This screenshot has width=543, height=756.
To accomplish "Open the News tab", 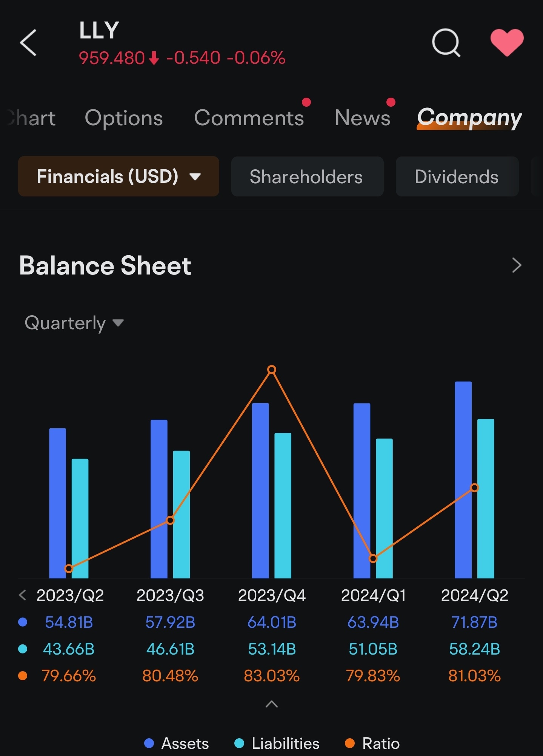I will click(363, 118).
